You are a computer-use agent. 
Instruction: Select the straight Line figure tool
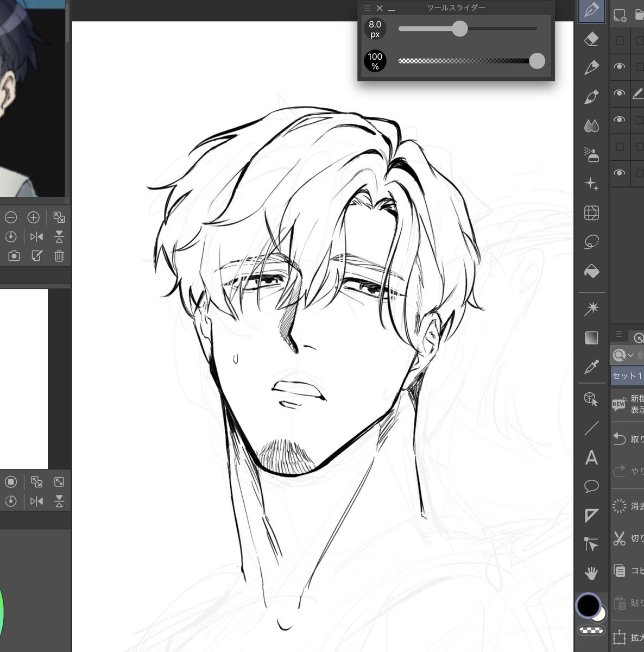[x=591, y=429]
